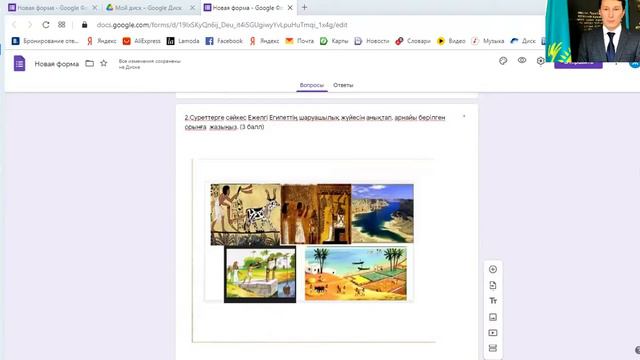Open the Словари bookmark
The width and height of the screenshot is (640, 360).
(413, 41)
